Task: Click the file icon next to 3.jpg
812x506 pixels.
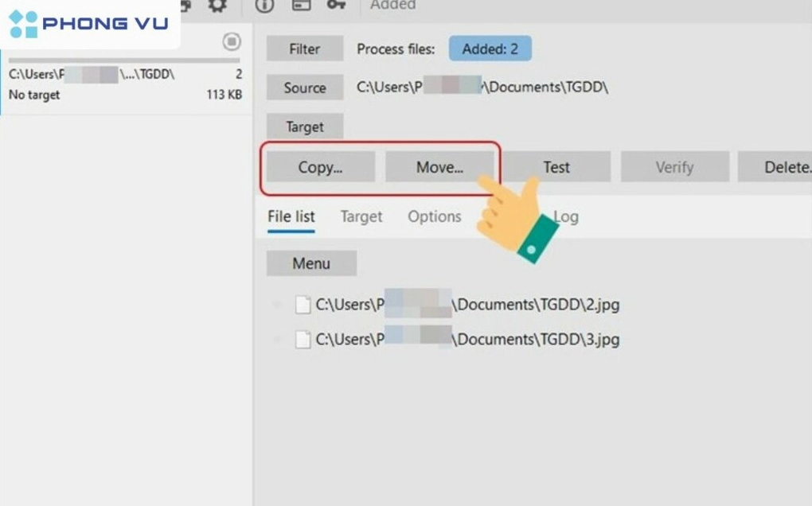Action: coord(303,340)
